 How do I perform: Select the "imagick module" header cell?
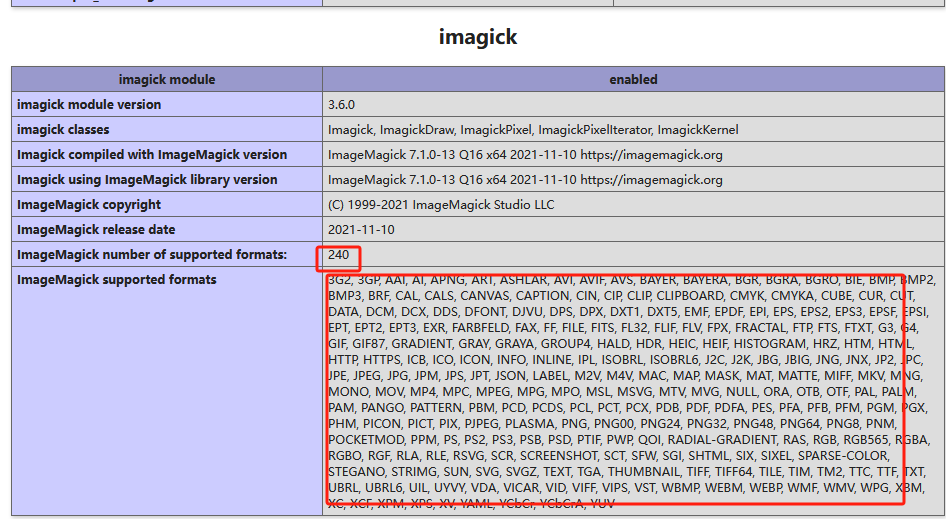[167, 80]
